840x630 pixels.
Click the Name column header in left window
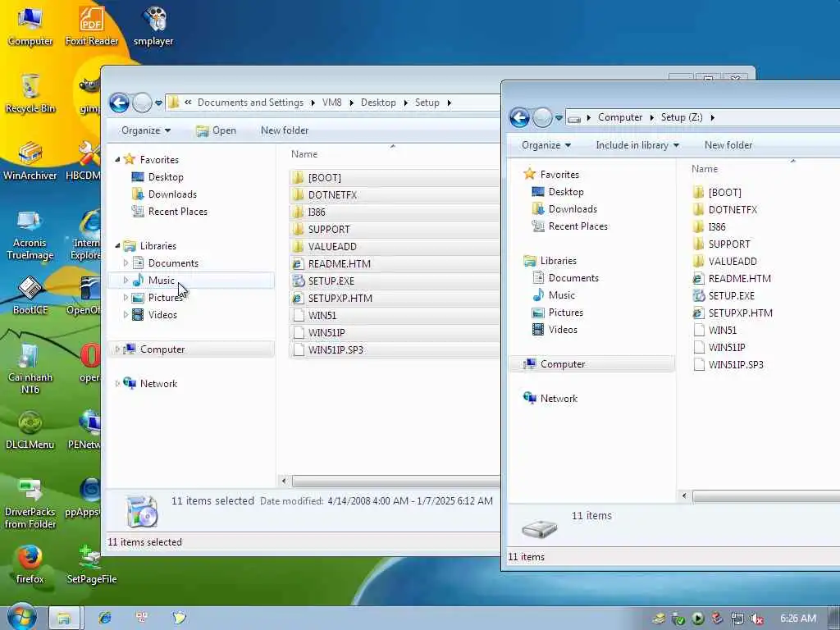[x=304, y=154]
